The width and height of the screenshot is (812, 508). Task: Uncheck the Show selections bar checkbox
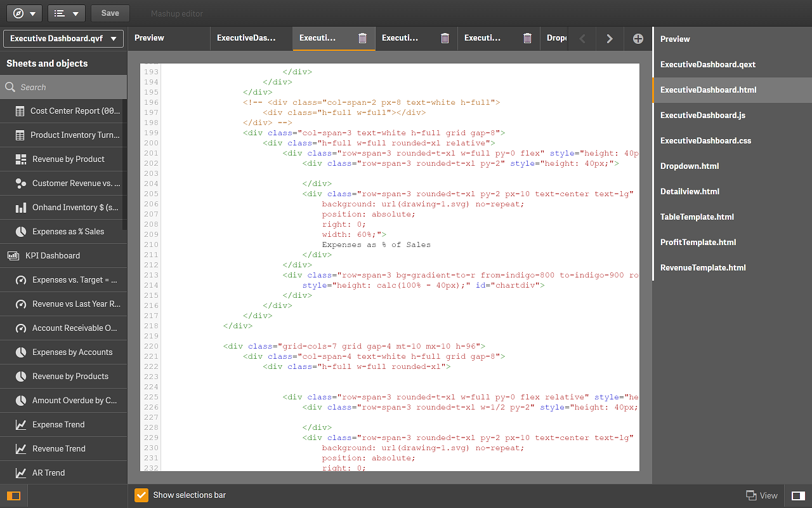141,495
